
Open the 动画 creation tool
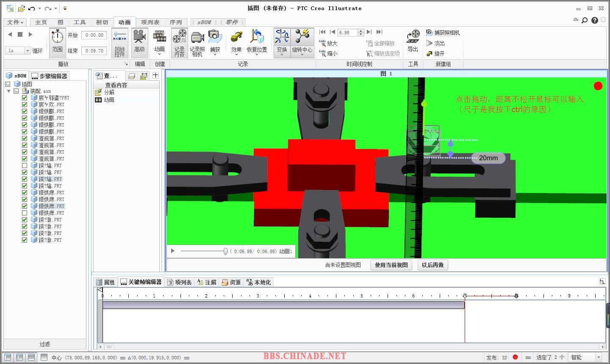click(x=160, y=43)
